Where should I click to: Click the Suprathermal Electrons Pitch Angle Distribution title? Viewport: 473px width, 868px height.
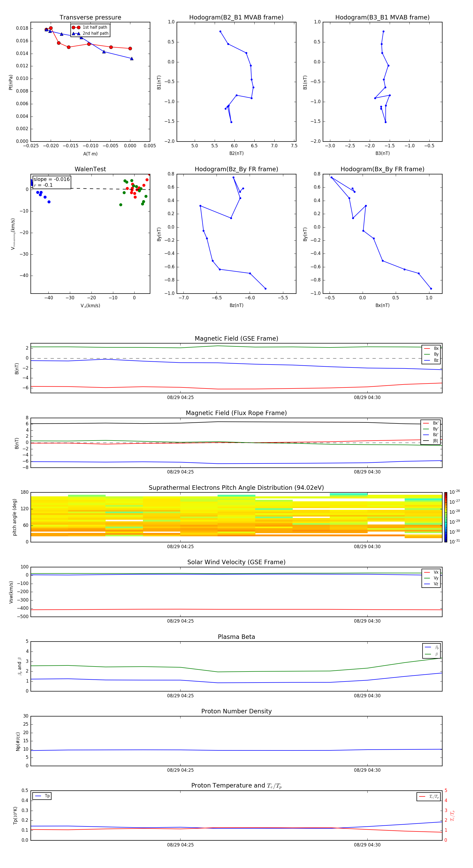[236, 488]
